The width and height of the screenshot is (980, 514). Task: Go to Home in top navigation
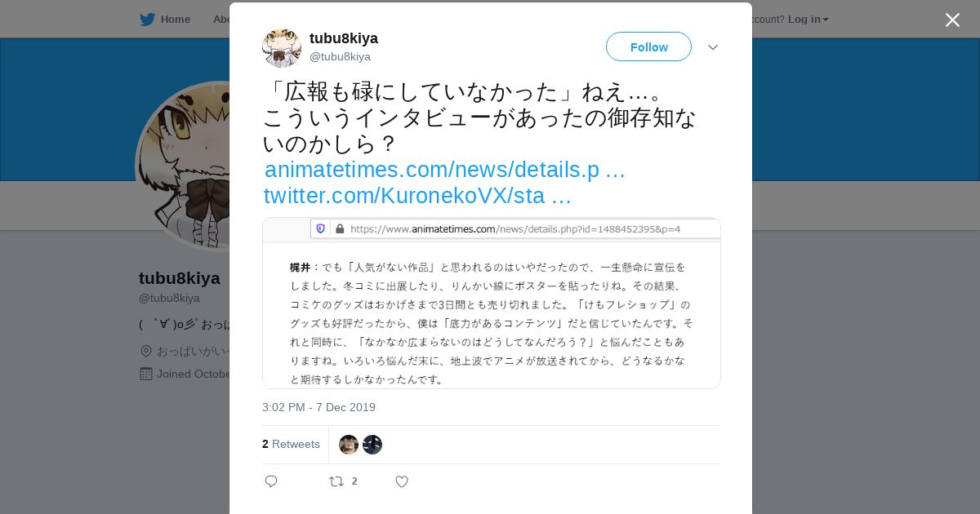point(175,19)
